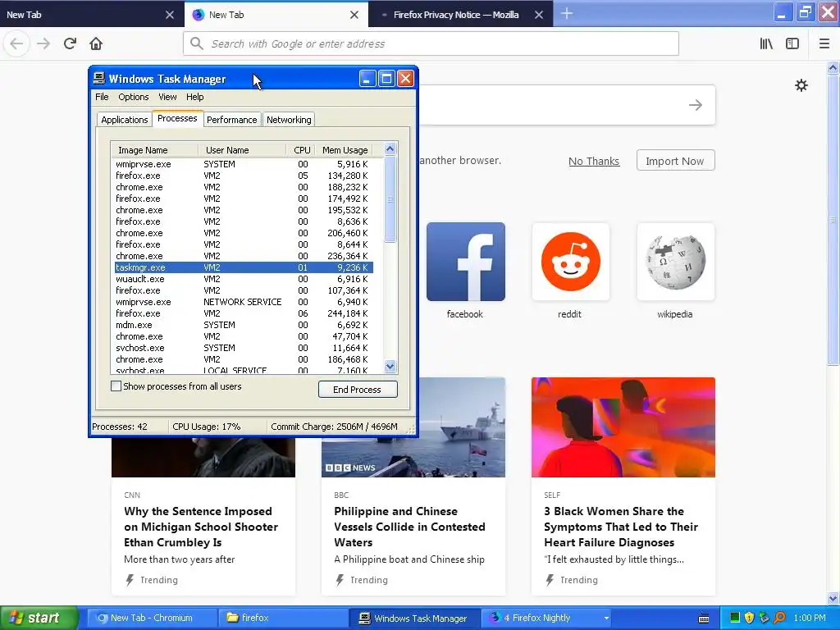840x630 pixels.
Task: Click the keyboard icon in taskbar
Action: click(x=704, y=619)
